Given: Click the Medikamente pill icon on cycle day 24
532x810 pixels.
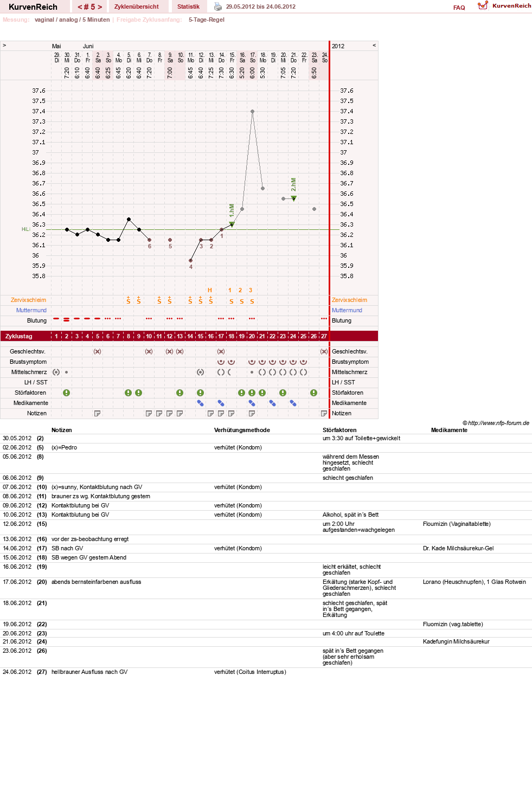Looking at the screenshot, I should (x=293, y=403).
